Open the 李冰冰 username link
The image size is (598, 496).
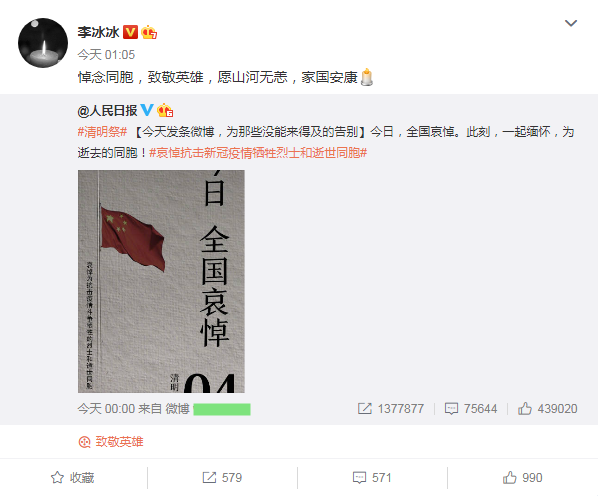[98, 32]
